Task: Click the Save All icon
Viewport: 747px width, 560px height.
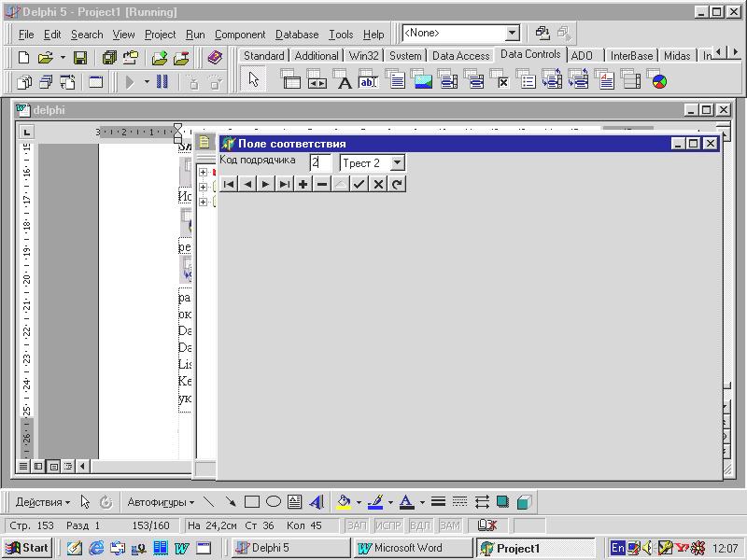Action: point(109,58)
